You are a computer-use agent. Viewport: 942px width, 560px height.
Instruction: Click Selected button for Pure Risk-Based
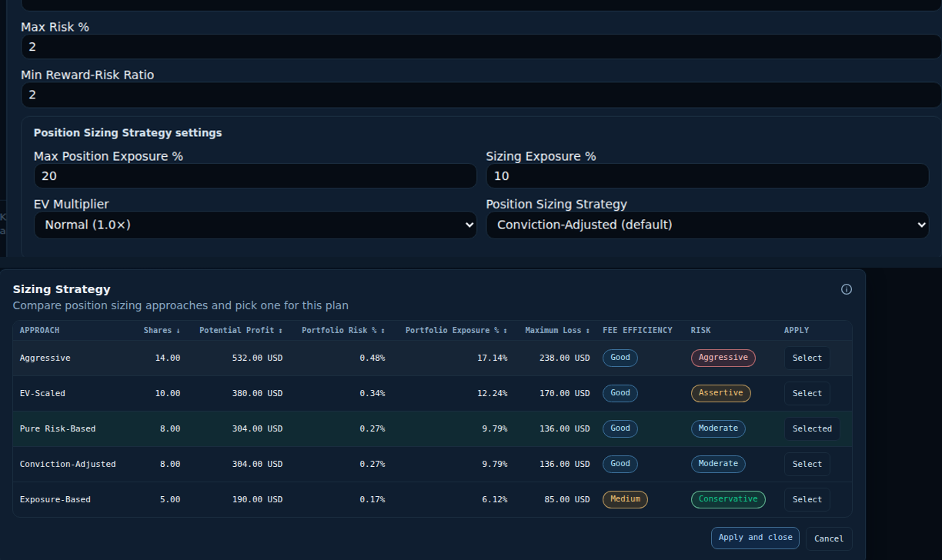(812, 428)
